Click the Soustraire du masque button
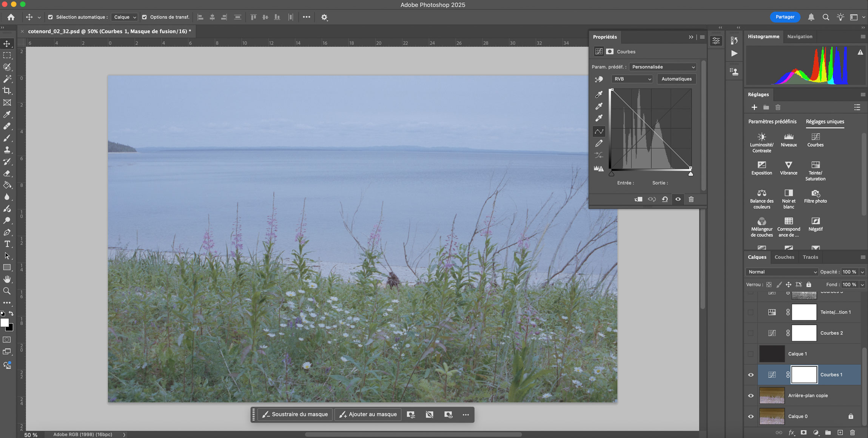Screen dimensions: 868x438 pos(295,415)
